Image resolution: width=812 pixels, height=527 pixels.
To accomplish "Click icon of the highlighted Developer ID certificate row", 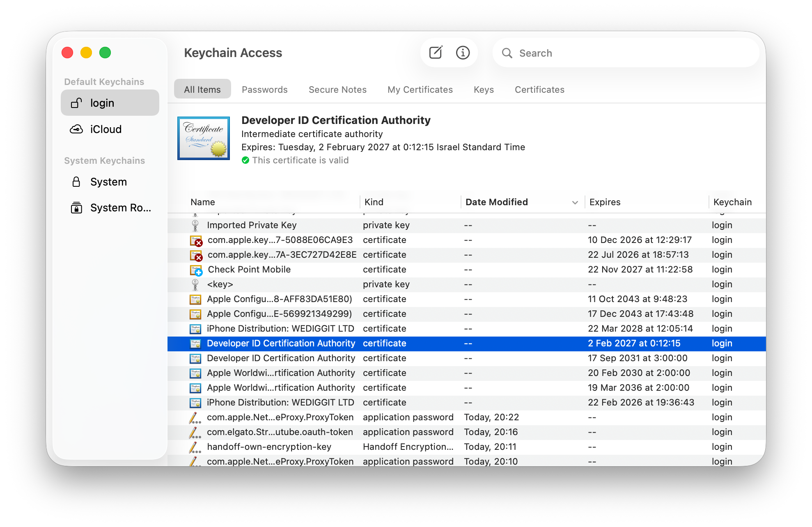I will click(195, 344).
